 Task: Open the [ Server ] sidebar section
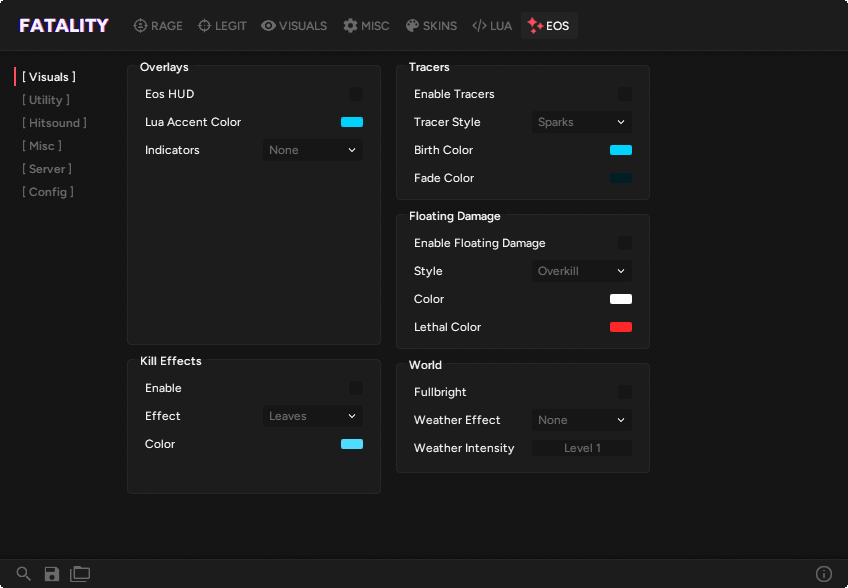pyautogui.click(x=47, y=169)
